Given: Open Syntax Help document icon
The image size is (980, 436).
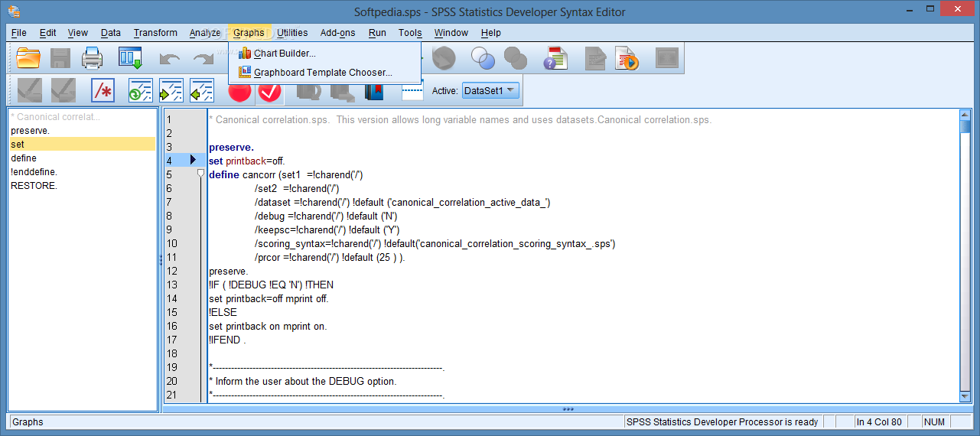Looking at the screenshot, I should [x=555, y=58].
